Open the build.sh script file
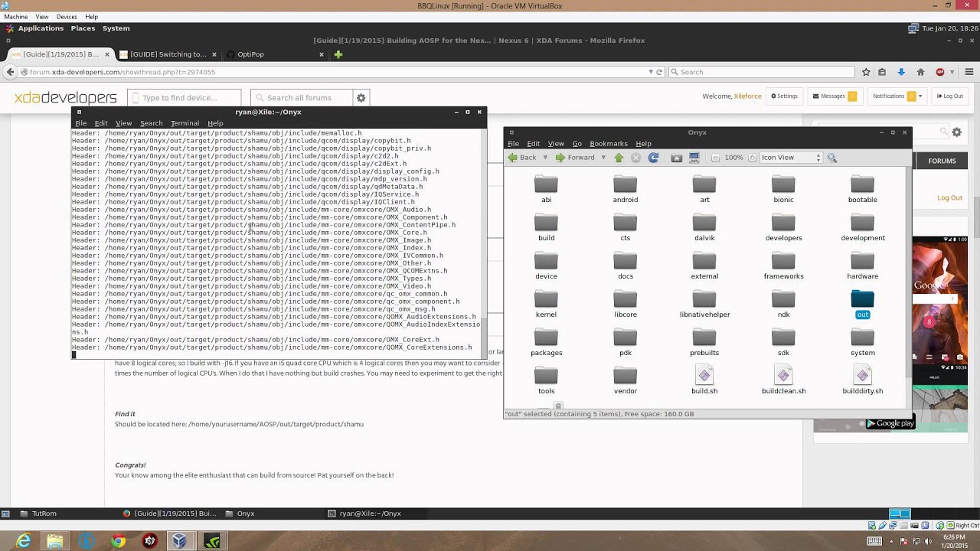 (704, 380)
